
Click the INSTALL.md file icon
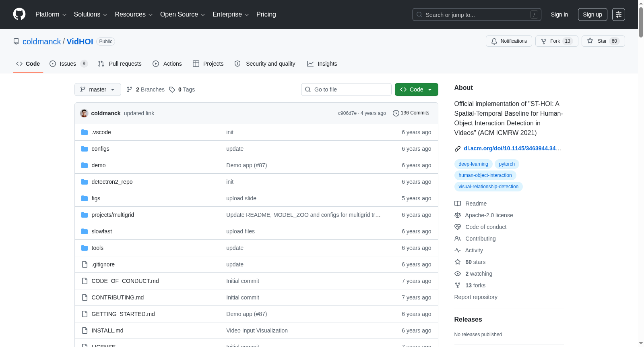pos(85,330)
